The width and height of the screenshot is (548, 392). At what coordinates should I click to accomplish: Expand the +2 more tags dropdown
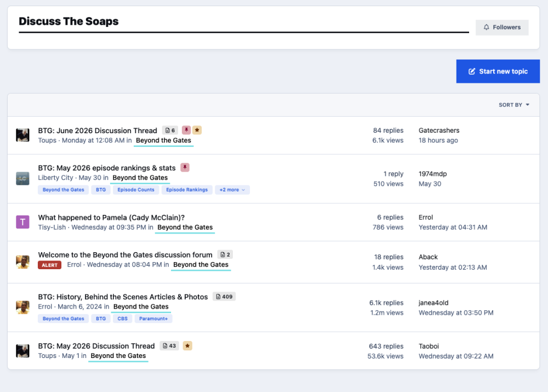pyautogui.click(x=232, y=190)
